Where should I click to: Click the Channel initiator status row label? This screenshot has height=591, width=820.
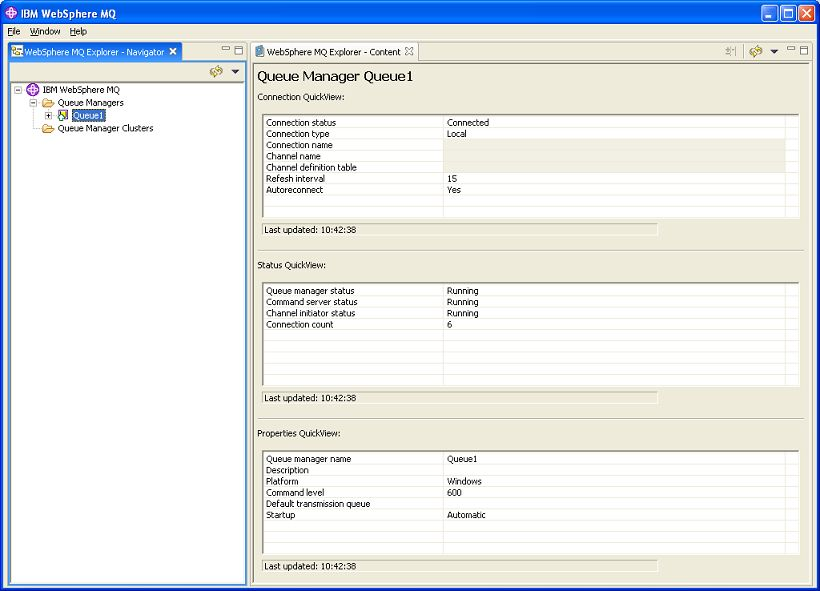tap(311, 313)
